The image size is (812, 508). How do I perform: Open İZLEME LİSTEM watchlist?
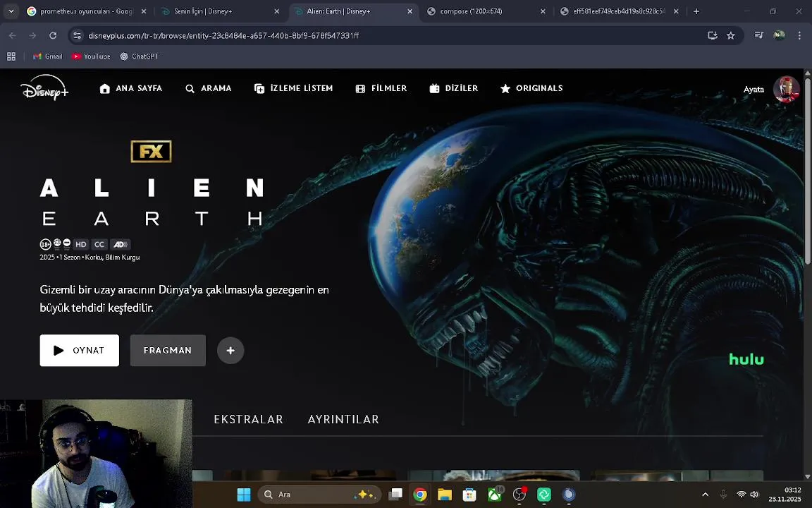click(x=294, y=89)
